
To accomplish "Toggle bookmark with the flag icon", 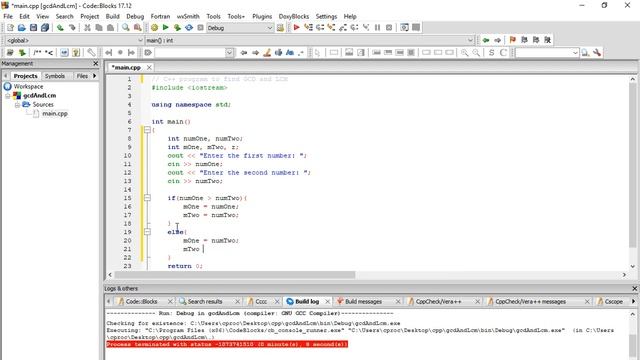I will (513, 40).
